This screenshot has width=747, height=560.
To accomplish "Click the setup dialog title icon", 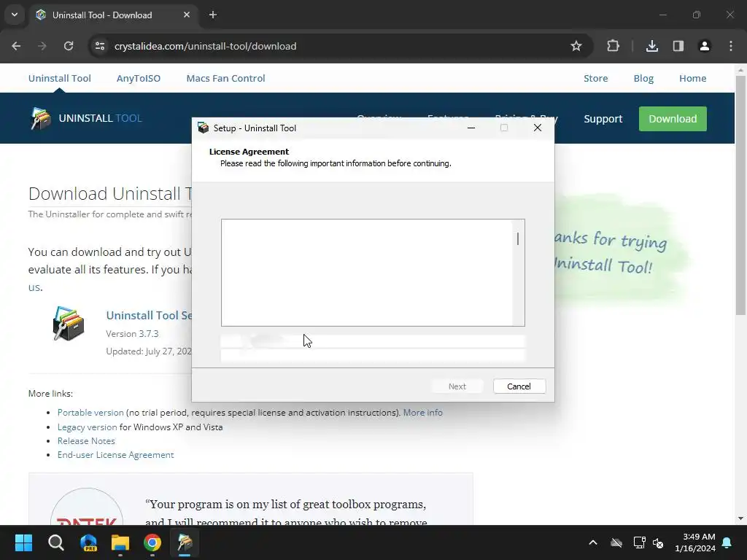I will coord(204,128).
